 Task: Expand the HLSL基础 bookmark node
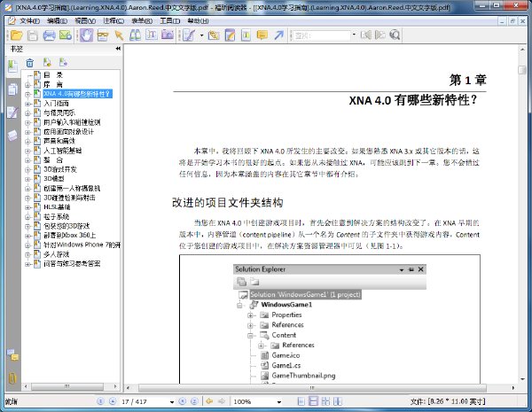tap(27, 207)
